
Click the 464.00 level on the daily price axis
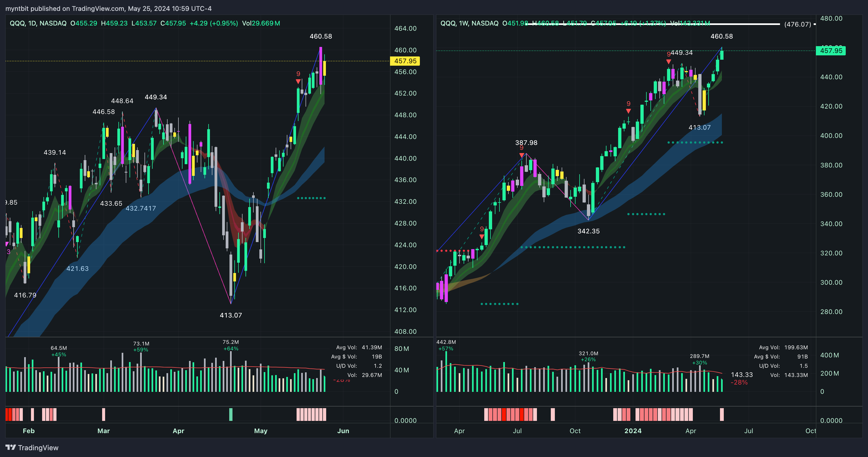click(x=405, y=28)
